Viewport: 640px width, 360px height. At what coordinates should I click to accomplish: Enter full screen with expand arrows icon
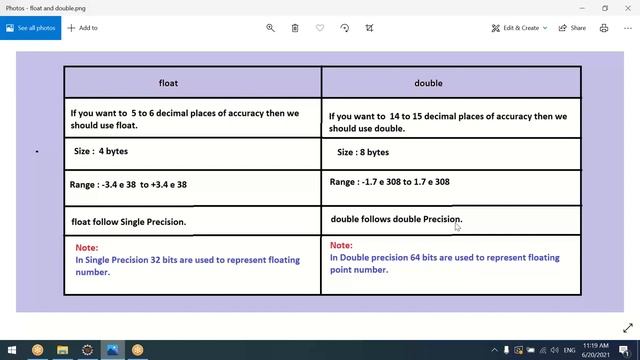[628, 328]
